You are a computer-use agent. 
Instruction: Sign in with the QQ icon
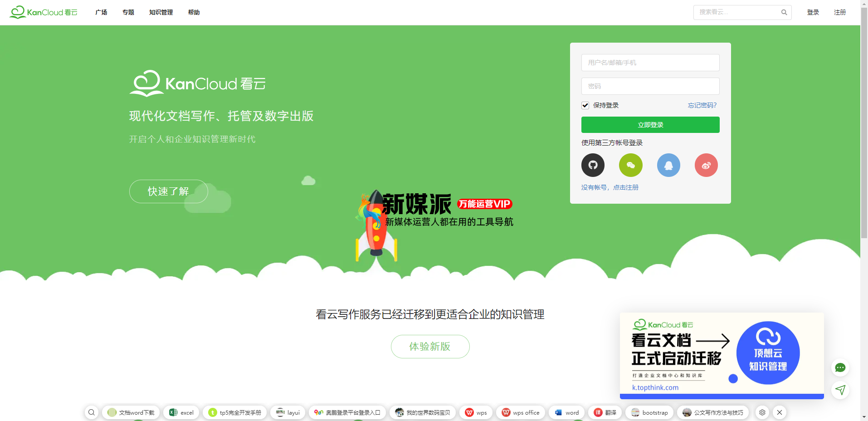point(668,165)
